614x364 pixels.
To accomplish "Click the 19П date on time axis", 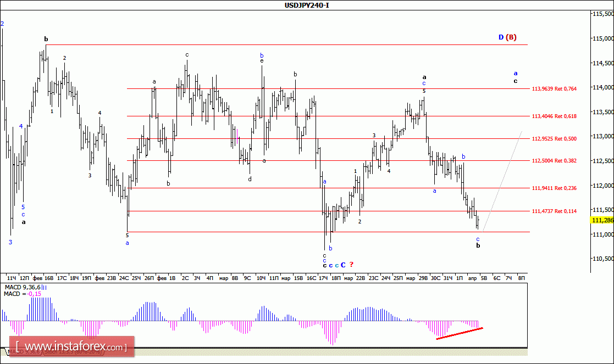I will click(86, 278).
